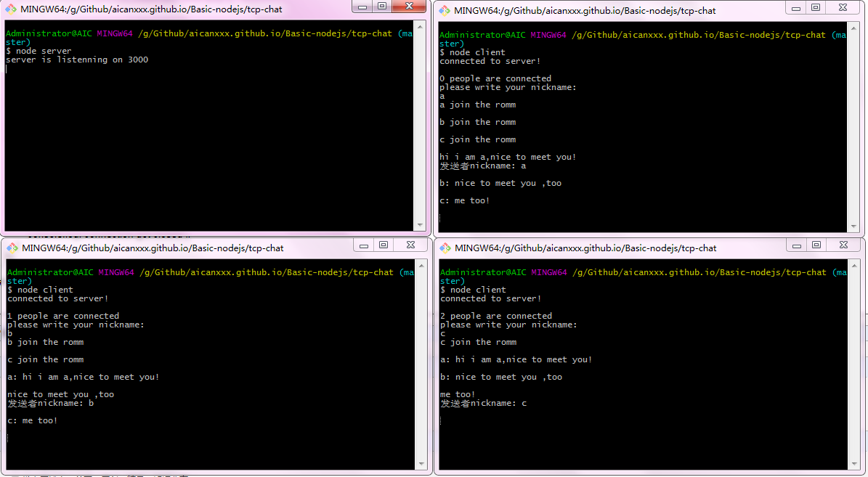Click '2 people are connected' line
The height and width of the screenshot is (477, 868).
[x=496, y=316]
